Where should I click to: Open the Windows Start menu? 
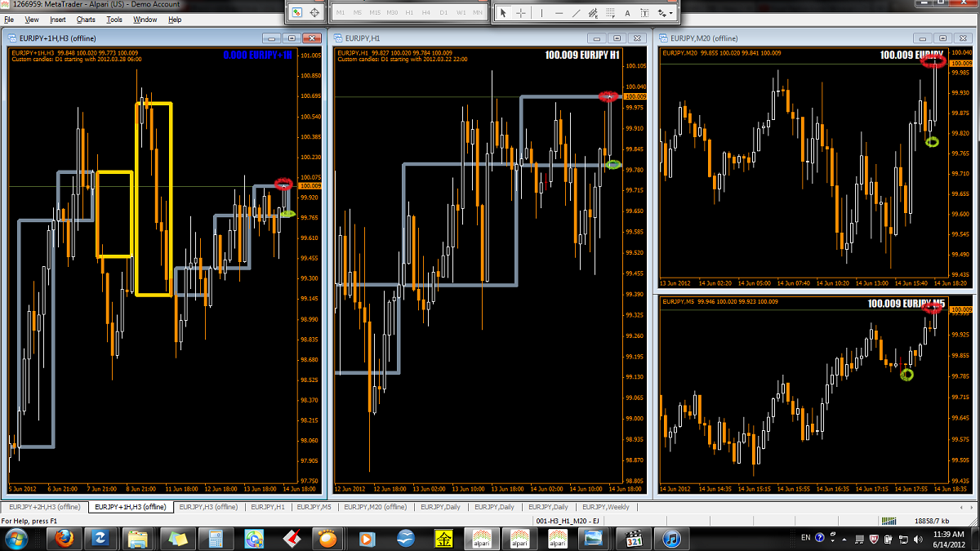point(16,538)
